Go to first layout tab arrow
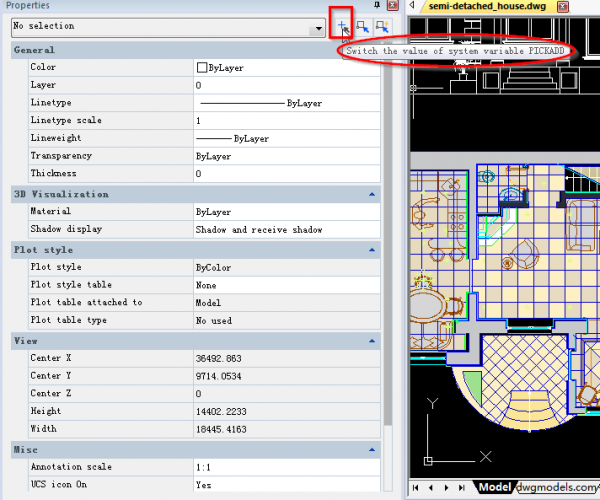This screenshot has height=500, width=600. (415, 488)
